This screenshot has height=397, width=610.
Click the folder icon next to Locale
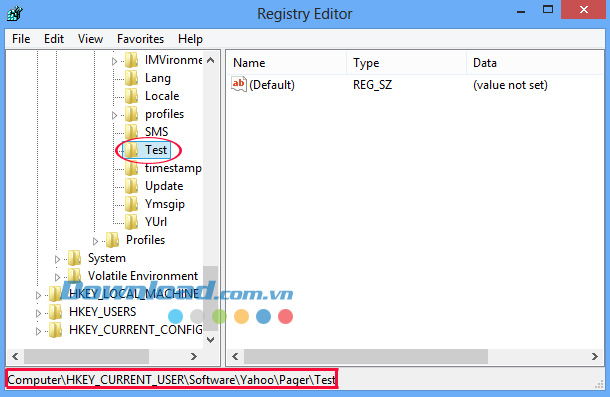[x=131, y=96]
